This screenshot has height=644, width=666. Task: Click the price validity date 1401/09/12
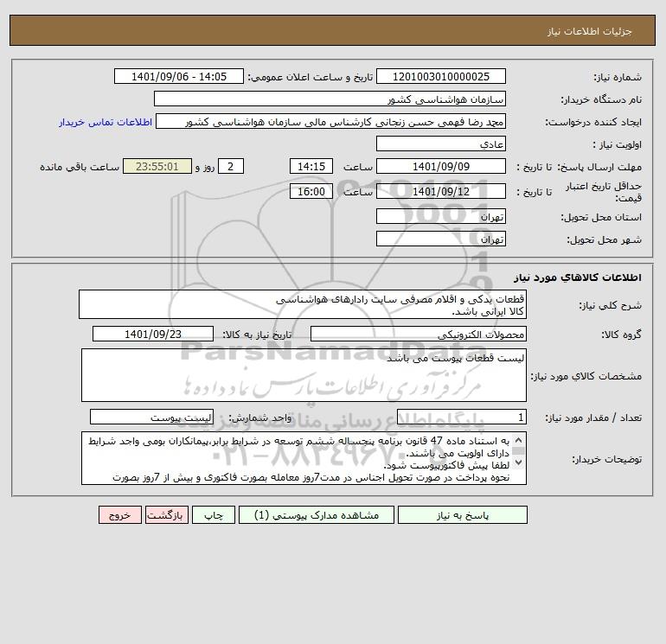(441, 191)
